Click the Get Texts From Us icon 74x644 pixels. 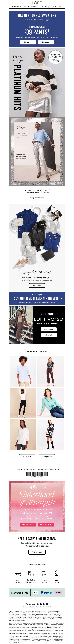[44, 574]
